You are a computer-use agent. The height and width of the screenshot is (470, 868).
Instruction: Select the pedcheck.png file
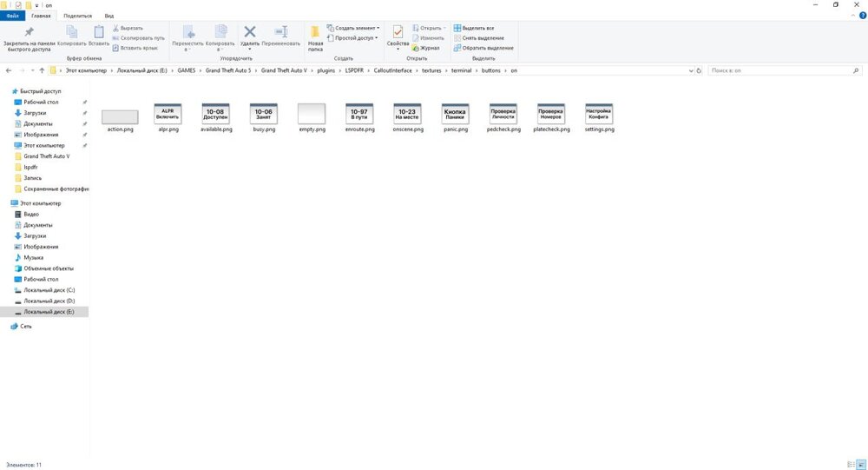coord(503,117)
